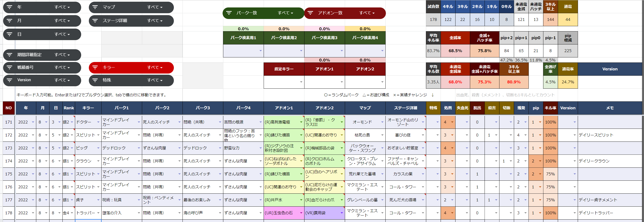Click the ピッグ killer cell in row 173
The image size is (644, 222).
(x=88, y=148)
